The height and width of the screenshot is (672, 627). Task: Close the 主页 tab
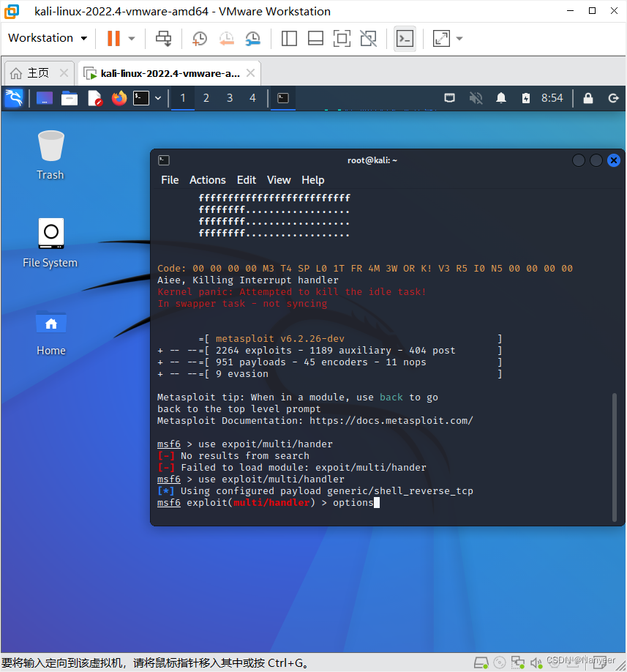pos(64,73)
